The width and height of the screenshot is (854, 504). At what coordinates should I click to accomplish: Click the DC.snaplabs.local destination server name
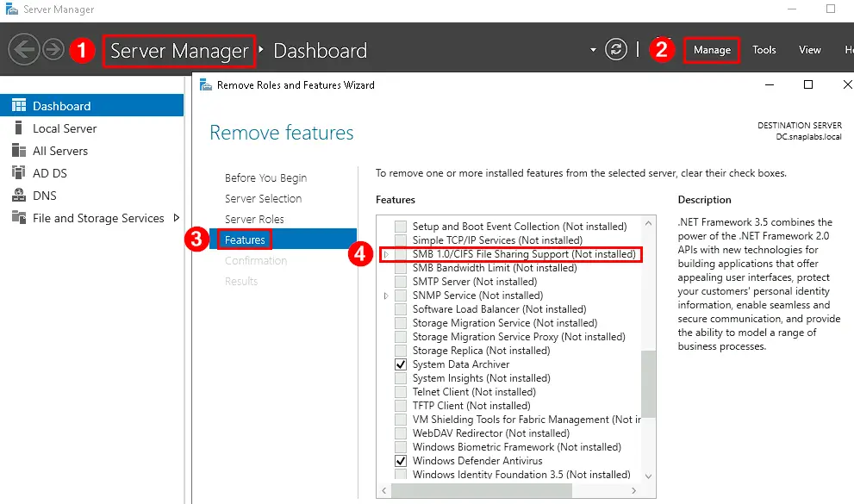(808, 137)
